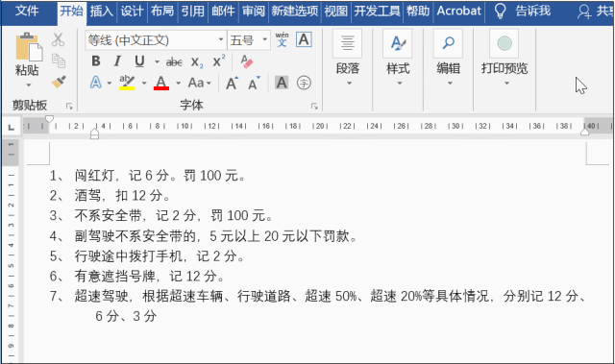
Task: Click the first-line indent ruler marker
Action: coord(49,119)
